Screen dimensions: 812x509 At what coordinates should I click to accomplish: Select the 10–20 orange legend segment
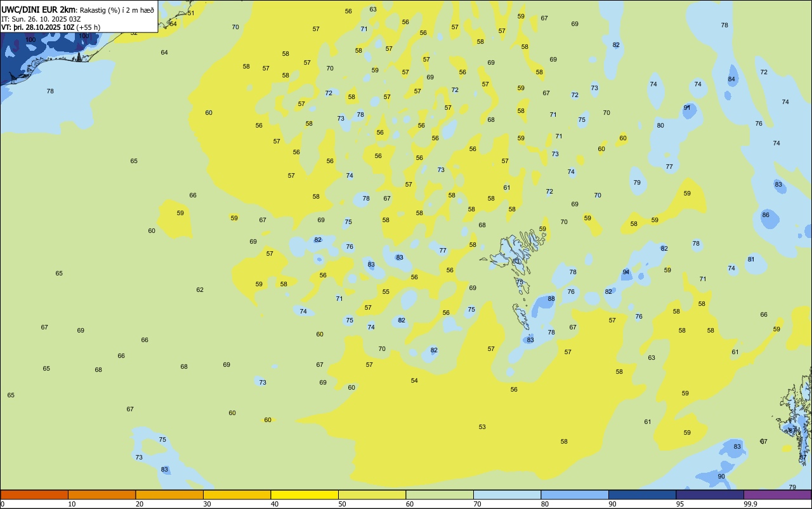[101, 494]
